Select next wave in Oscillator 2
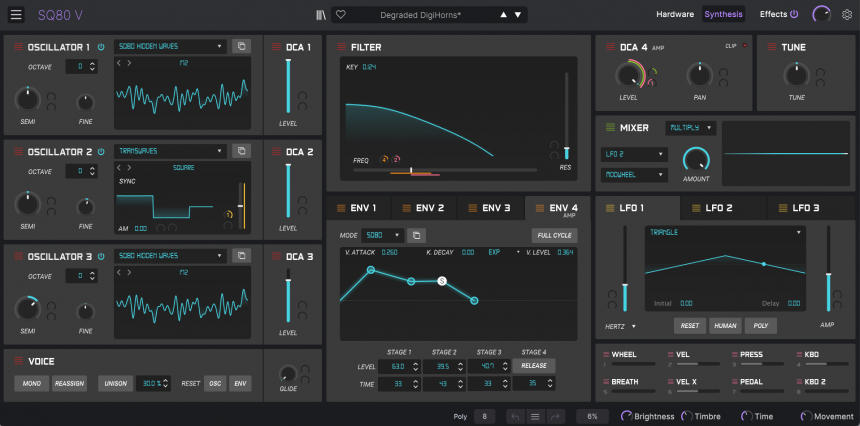Viewport: 860px width, 426px height. click(x=129, y=167)
